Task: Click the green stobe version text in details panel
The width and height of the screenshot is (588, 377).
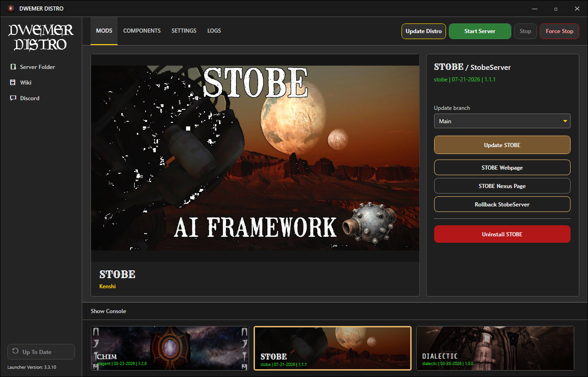Action: click(x=465, y=80)
